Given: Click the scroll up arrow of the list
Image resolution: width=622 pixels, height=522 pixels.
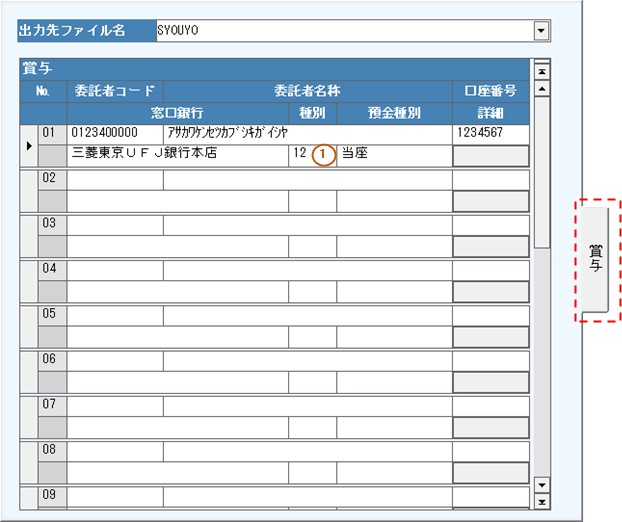Looking at the screenshot, I should 542,88.
